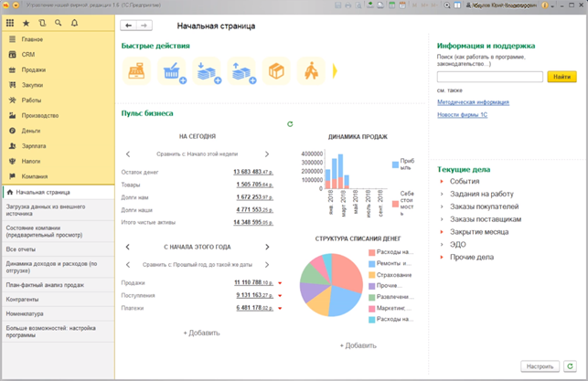Open the Notifications bell icon
Screen dimensions: 588x381
[x=75, y=23]
